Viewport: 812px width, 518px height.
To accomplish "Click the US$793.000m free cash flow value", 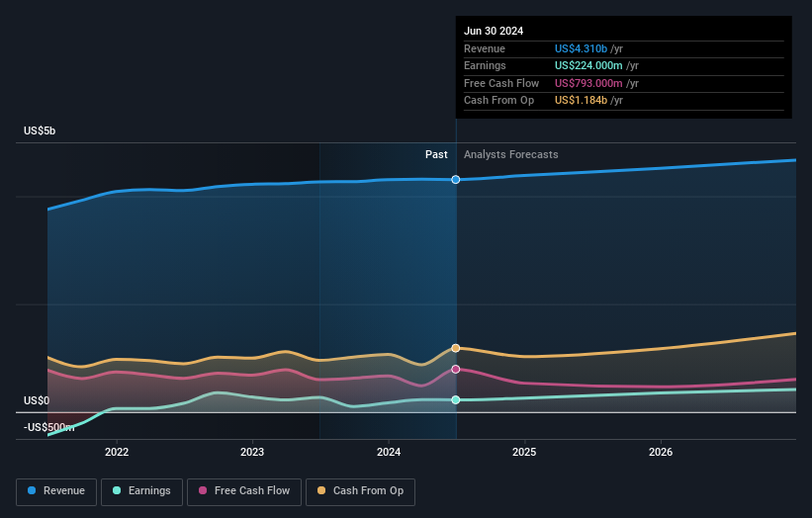I will (x=588, y=83).
